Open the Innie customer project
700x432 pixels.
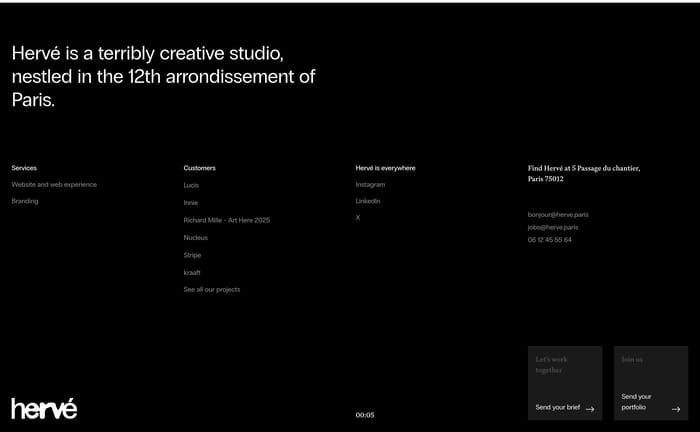pos(191,203)
